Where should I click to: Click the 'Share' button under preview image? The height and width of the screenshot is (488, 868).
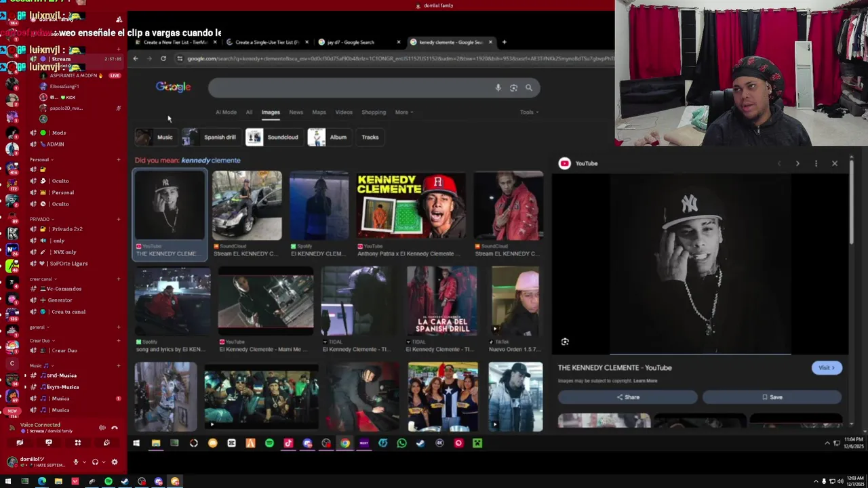(x=628, y=397)
